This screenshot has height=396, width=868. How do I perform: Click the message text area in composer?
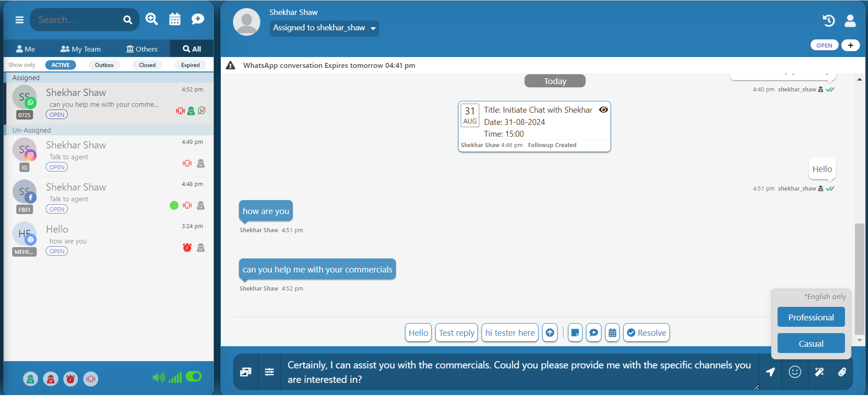pyautogui.click(x=520, y=372)
